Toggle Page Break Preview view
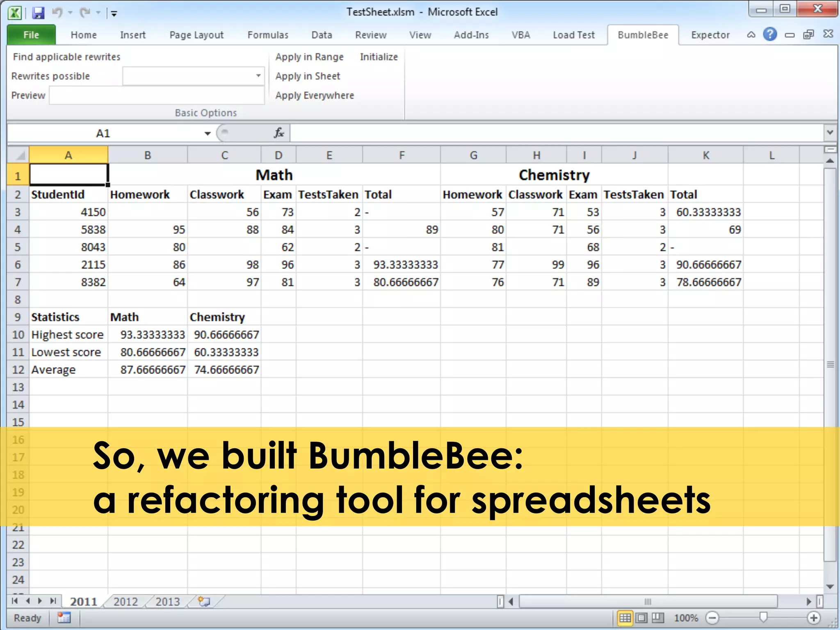The image size is (840, 630). click(x=658, y=618)
